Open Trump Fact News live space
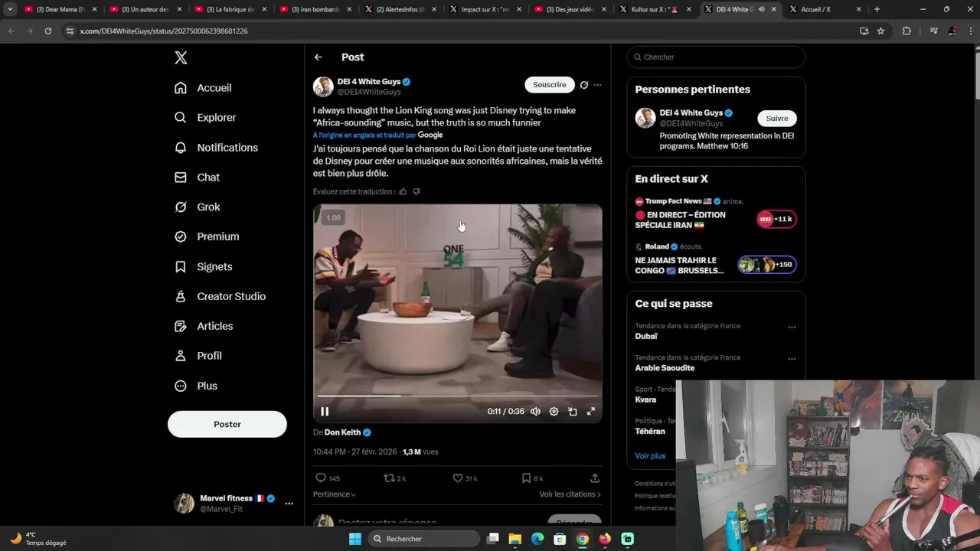Screen dimensions: 980x551 tap(716, 214)
